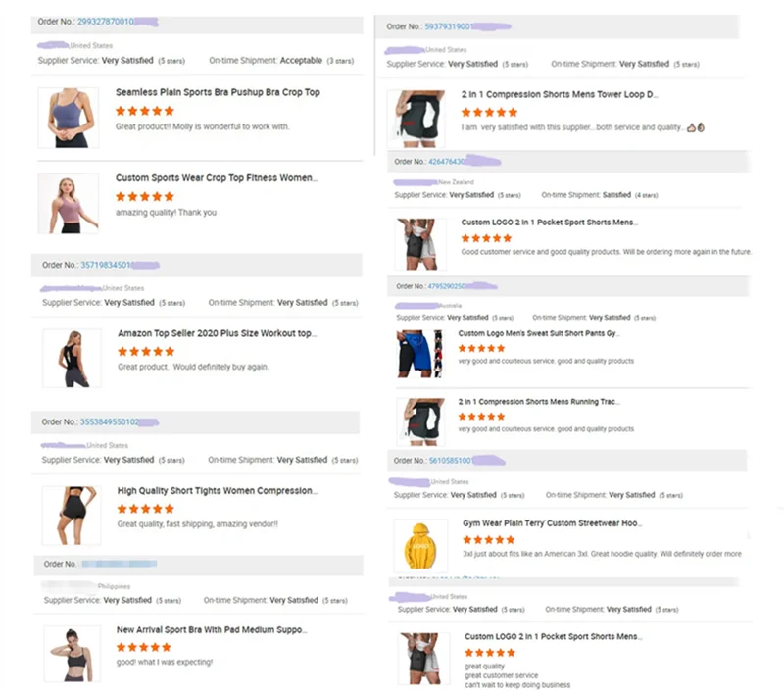Screen dimensions: 784x693
Task: Open the Seamless Plain Sports Bra product photo
Action: 68,118
